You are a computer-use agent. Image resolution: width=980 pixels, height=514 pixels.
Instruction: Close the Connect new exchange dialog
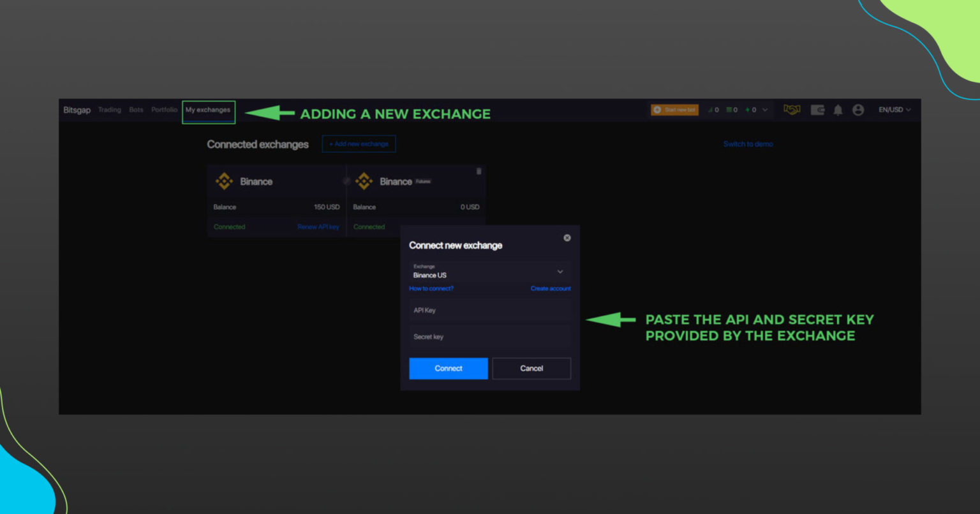pos(567,237)
